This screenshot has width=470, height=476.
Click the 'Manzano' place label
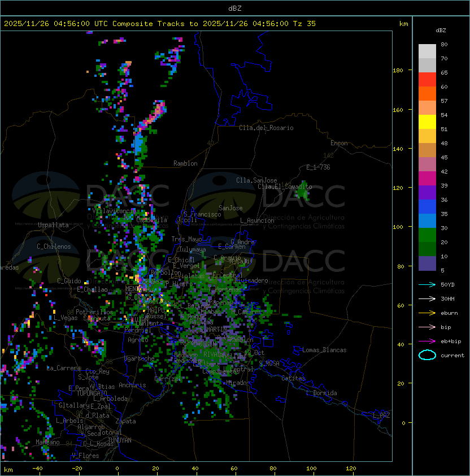[x=47, y=442]
